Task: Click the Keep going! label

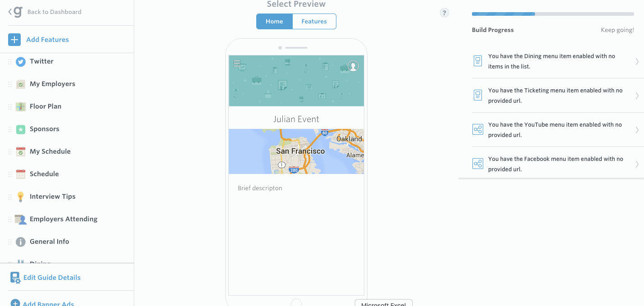Action: [x=617, y=30]
